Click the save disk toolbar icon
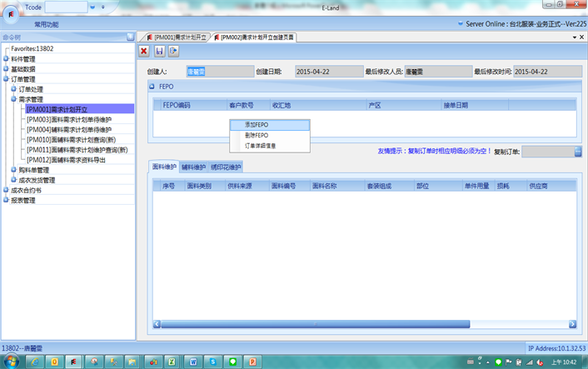 (x=159, y=52)
